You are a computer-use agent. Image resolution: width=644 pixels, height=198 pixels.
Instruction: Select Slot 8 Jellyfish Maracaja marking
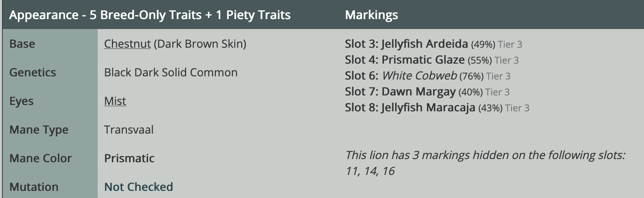[x=437, y=107]
